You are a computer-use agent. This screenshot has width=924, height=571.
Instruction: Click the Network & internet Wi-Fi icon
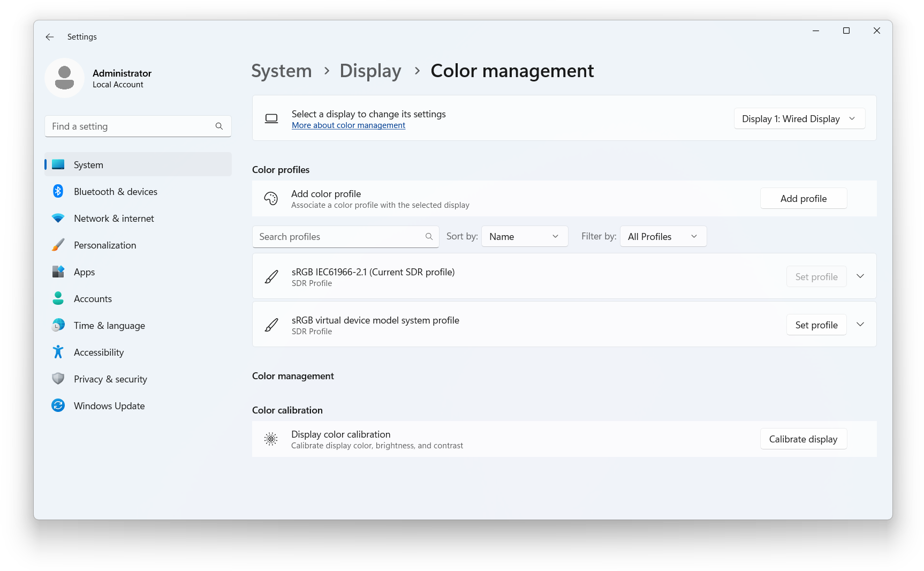58,218
